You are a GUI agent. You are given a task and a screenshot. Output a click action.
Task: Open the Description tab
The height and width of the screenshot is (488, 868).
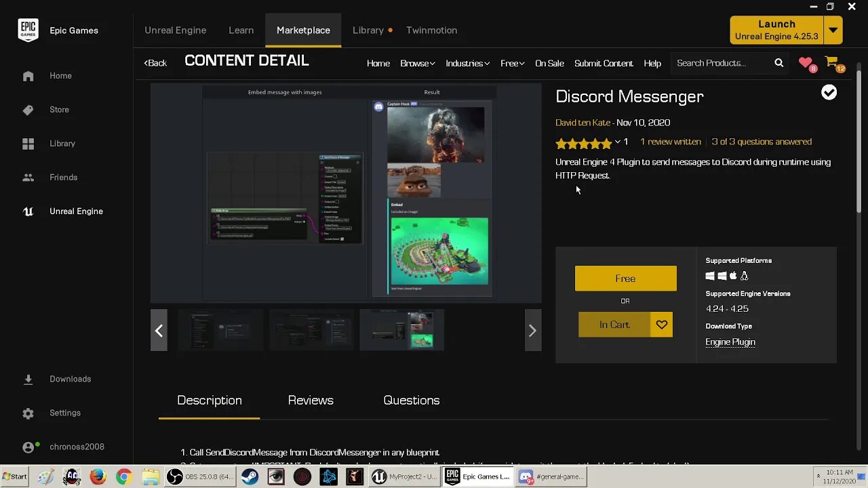coord(210,401)
